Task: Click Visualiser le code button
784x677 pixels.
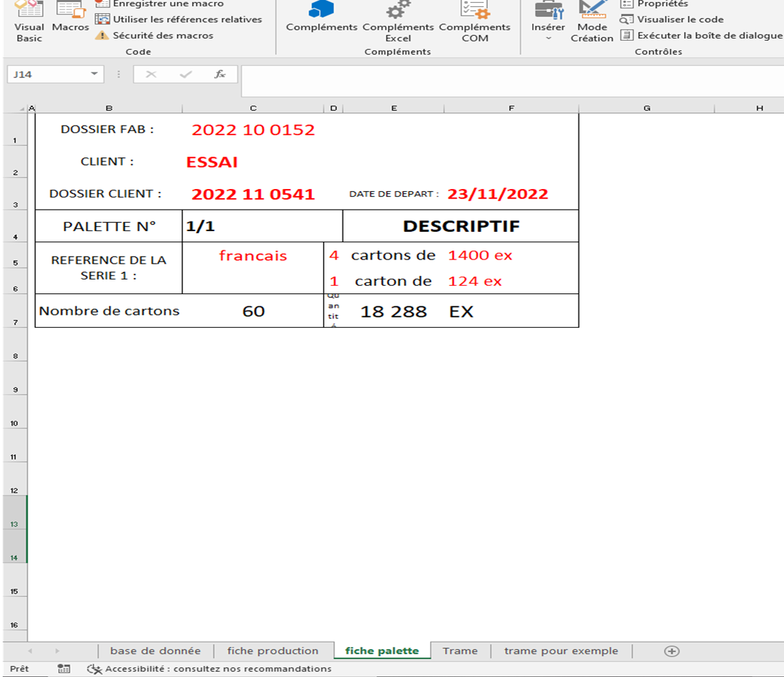Action: 672,19
